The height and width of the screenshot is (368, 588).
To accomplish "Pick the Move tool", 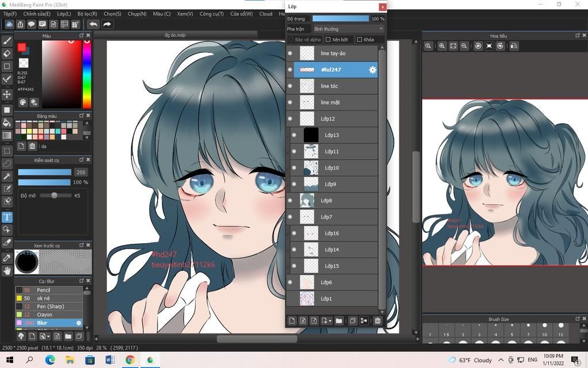I will [7, 94].
